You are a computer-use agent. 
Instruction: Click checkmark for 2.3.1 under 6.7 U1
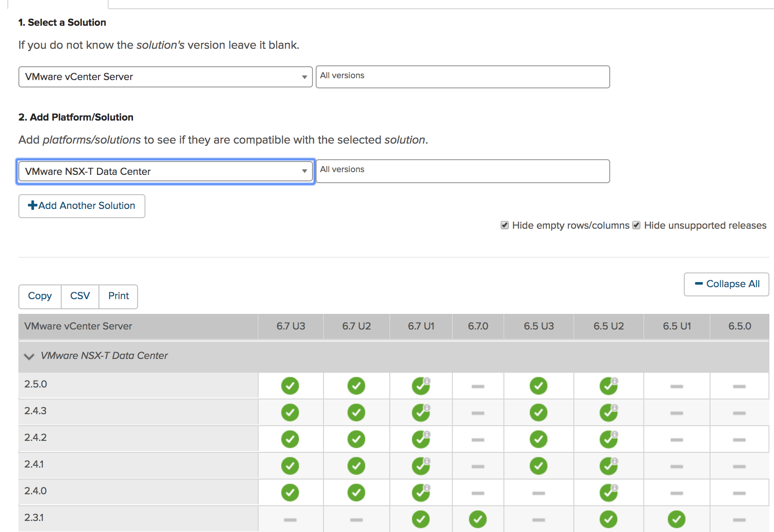(421, 519)
